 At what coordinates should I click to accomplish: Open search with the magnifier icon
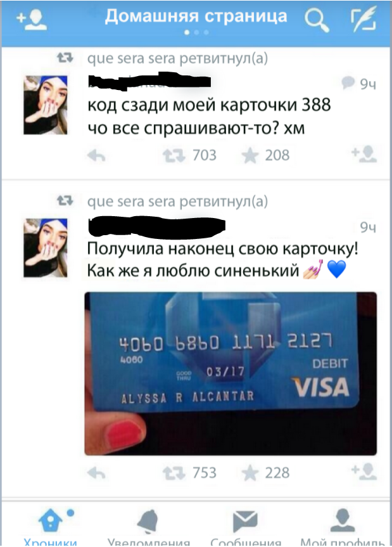(317, 20)
